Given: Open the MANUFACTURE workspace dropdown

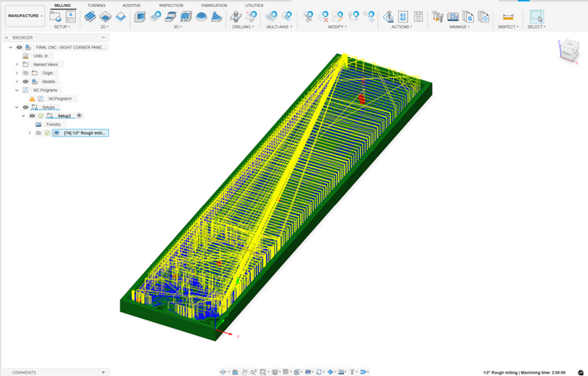Looking at the screenshot, I should (25, 16).
